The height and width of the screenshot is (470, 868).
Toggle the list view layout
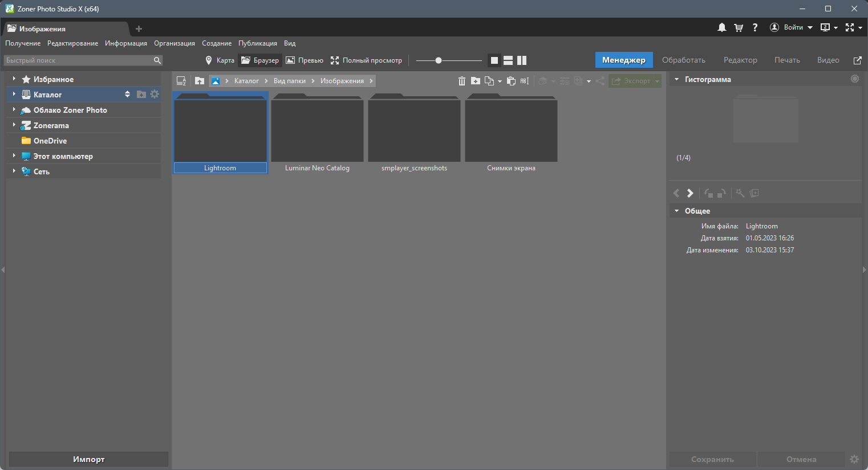[508, 60]
